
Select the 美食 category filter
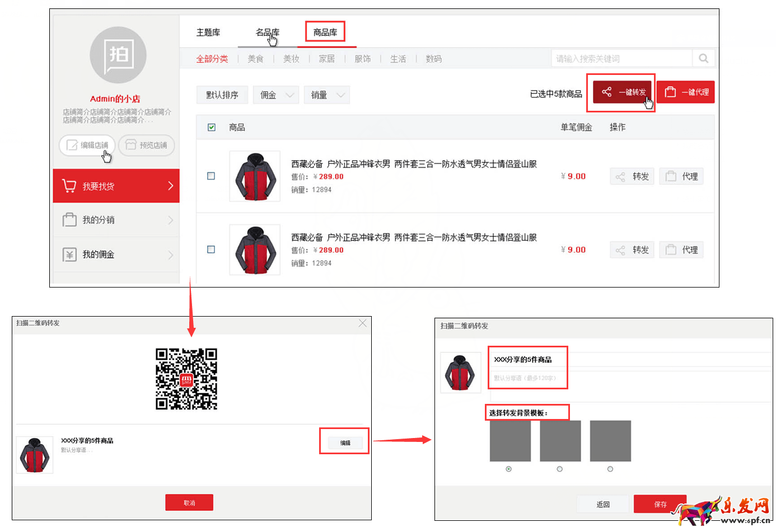[256, 59]
